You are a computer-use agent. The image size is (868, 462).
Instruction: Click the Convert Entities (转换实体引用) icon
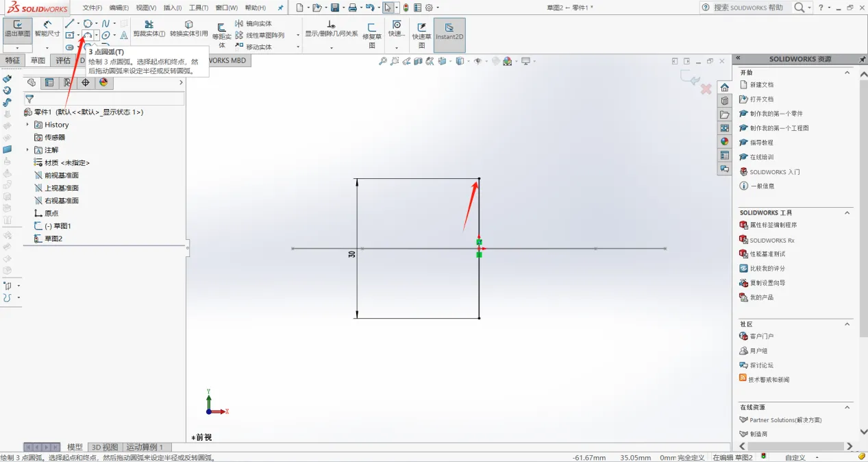click(x=189, y=29)
